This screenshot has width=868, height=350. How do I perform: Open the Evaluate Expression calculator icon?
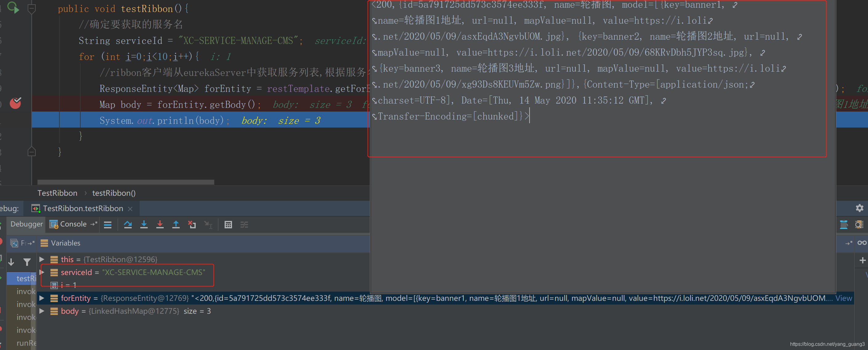pos(228,225)
